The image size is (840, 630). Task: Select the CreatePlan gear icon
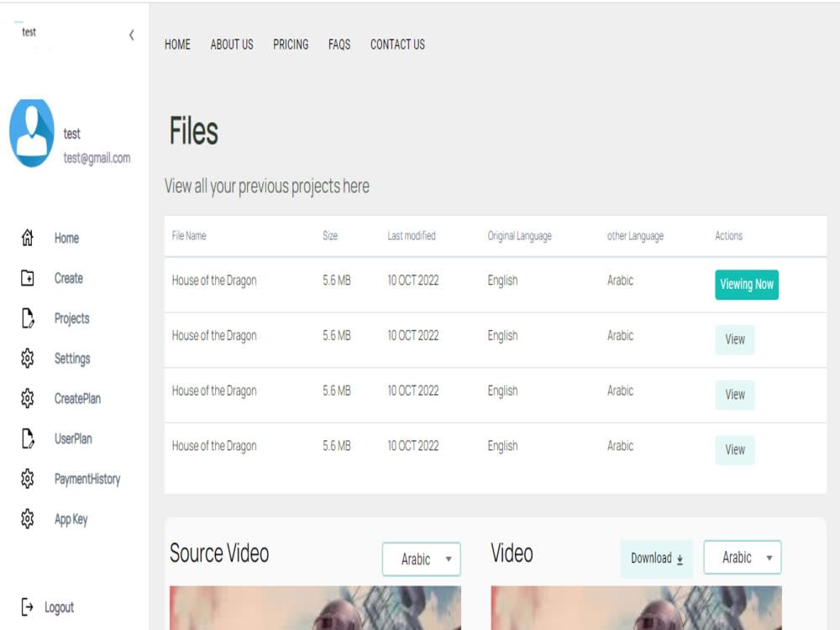26,398
